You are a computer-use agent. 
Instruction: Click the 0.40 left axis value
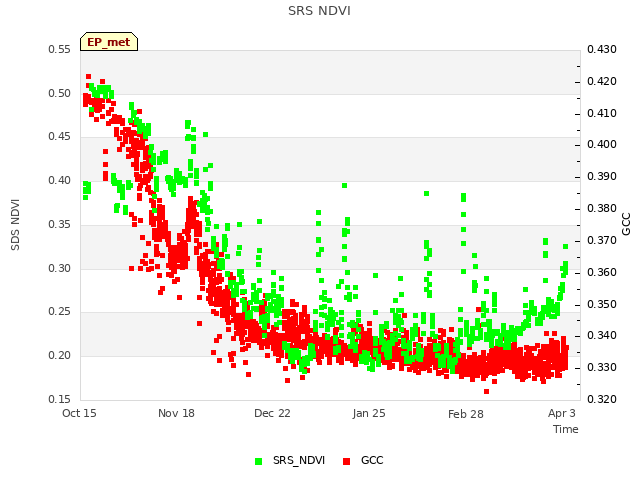pos(60,180)
